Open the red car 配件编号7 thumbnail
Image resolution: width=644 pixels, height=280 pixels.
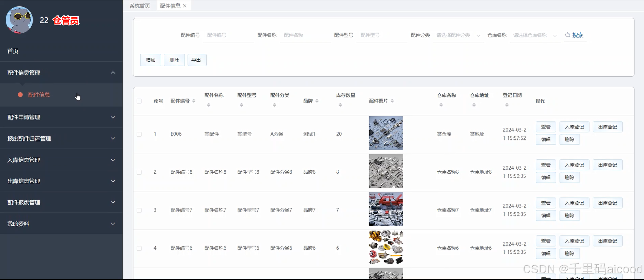coord(386,209)
